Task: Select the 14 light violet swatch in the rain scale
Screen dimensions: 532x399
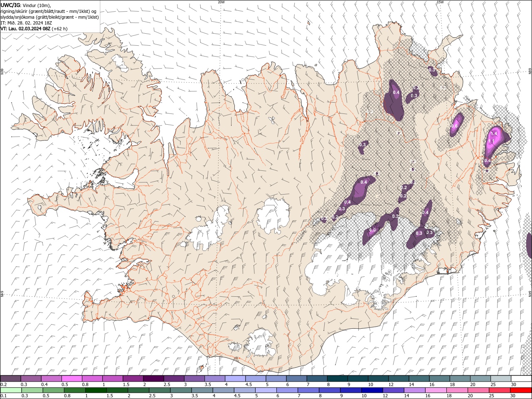Action: (x=414, y=390)
